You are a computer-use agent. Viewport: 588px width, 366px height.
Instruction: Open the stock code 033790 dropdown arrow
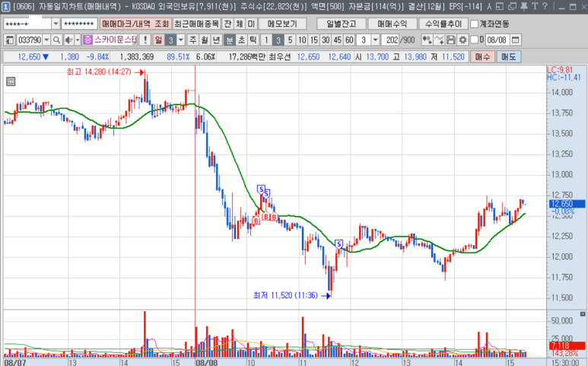coord(48,40)
